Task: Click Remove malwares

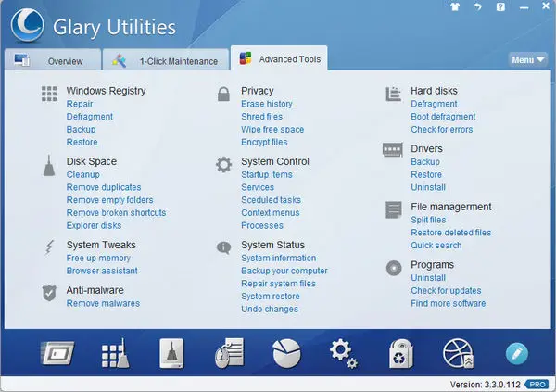Action: pos(103,304)
